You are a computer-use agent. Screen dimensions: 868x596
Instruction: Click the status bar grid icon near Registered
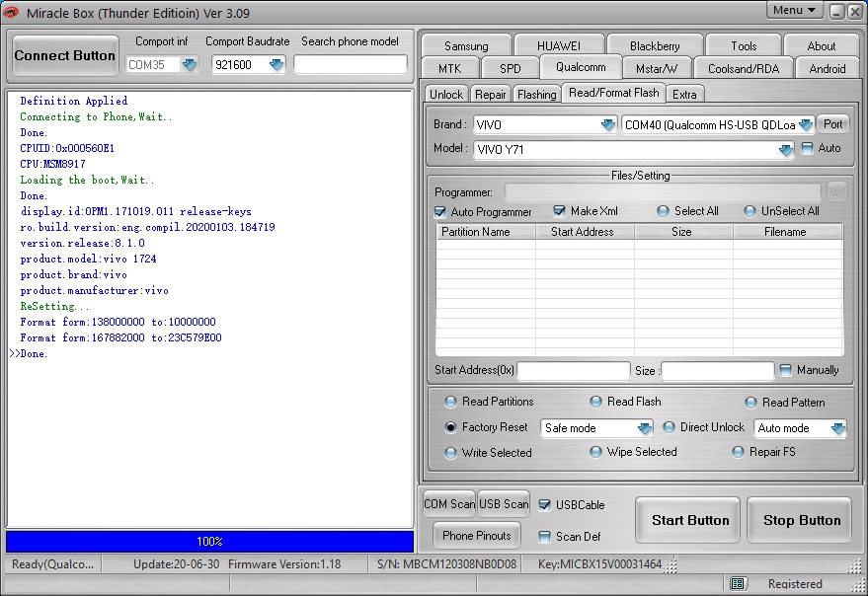737,584
